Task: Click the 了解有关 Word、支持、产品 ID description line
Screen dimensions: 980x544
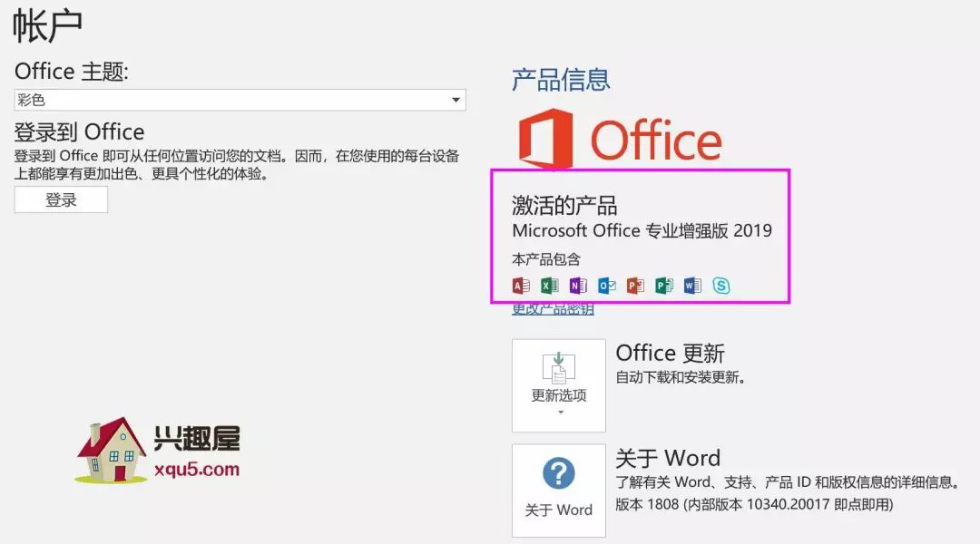Action: tap(788, 482)
